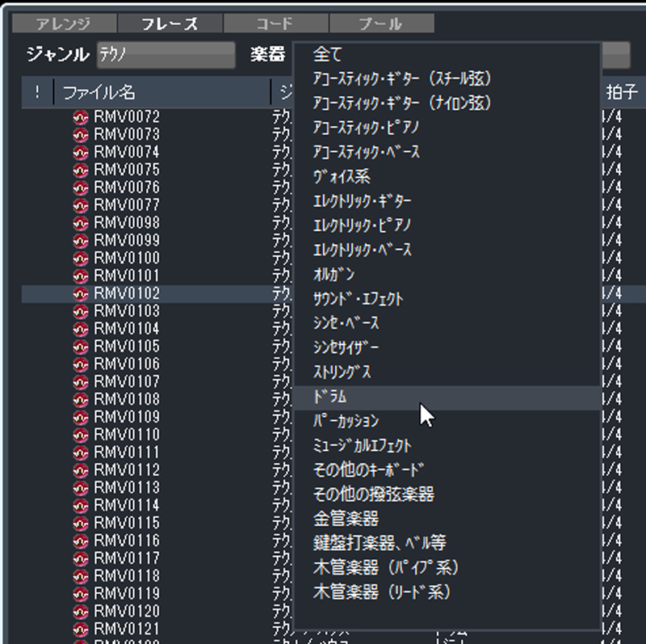This screenshot has width=646, height=644.
Task: Click the phrase icon next to RMV0107
Action: point(80,382)
